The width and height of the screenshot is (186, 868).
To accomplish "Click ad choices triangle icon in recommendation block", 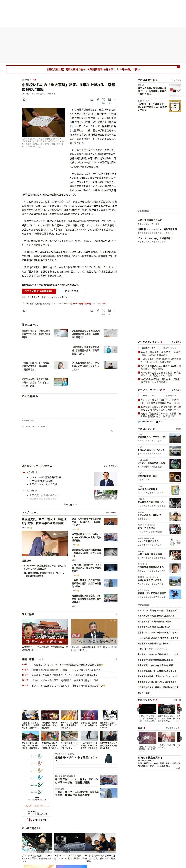I will (112, 431).
